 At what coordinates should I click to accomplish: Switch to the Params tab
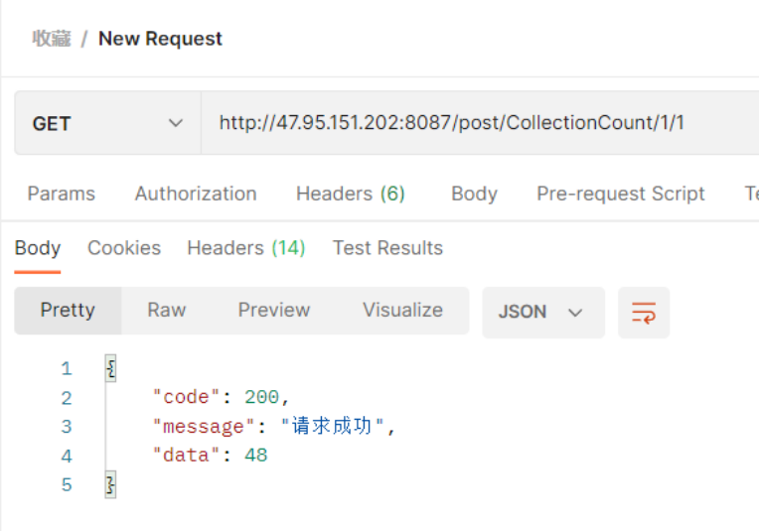pyautogui.click(x=62, y=194)
